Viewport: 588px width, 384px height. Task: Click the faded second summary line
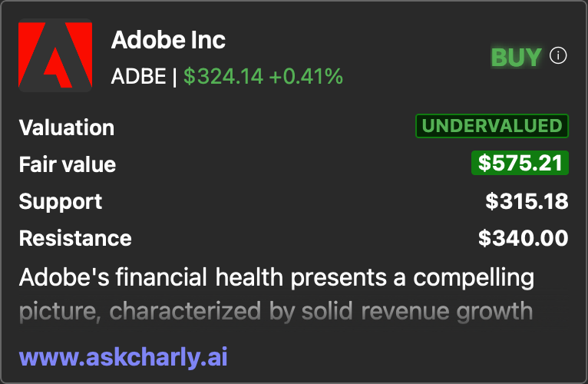coord(276,312)
